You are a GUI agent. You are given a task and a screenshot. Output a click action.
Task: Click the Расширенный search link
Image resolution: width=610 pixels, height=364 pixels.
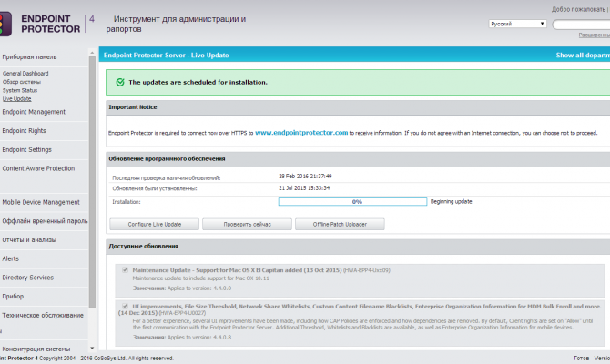pyautogui.click(x=594, y=35)
